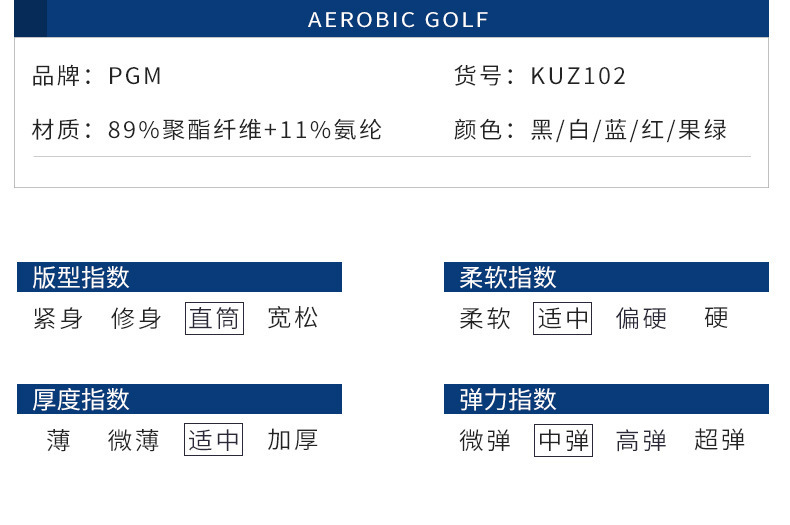
Task: Click the 货号 KUZ102 text
Action: [540, 76]
